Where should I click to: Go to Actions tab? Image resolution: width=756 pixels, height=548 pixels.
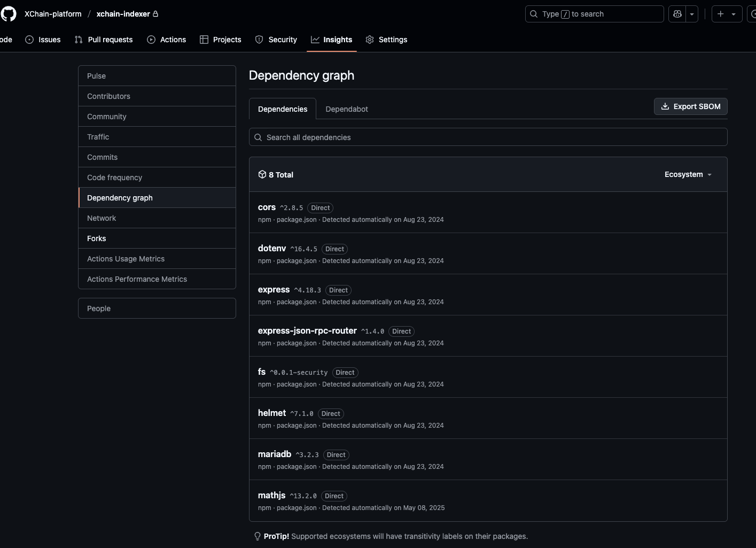[167, 40]
